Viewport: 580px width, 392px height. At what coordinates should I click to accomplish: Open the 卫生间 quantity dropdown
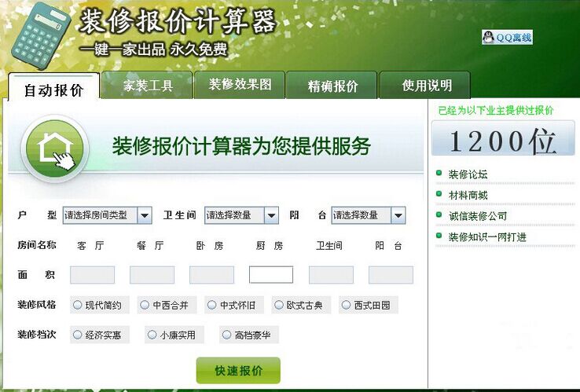tap(271, 215)
